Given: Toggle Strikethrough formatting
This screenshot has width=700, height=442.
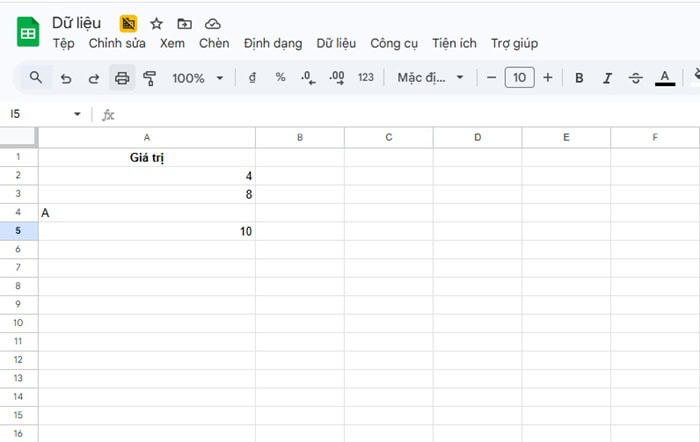Looking at the screenshot, I should click(635, 78).
